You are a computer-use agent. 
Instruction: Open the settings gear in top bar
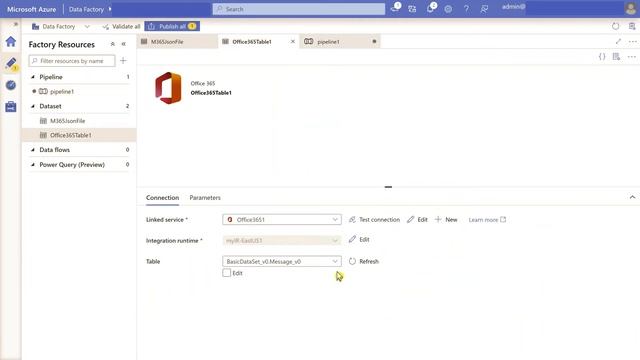(x=448, y=9)
